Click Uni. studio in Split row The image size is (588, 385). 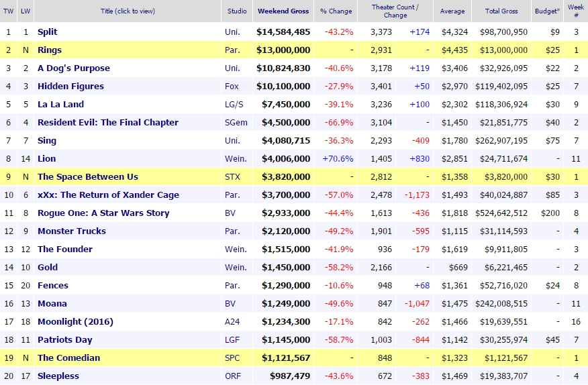[232, 32]
